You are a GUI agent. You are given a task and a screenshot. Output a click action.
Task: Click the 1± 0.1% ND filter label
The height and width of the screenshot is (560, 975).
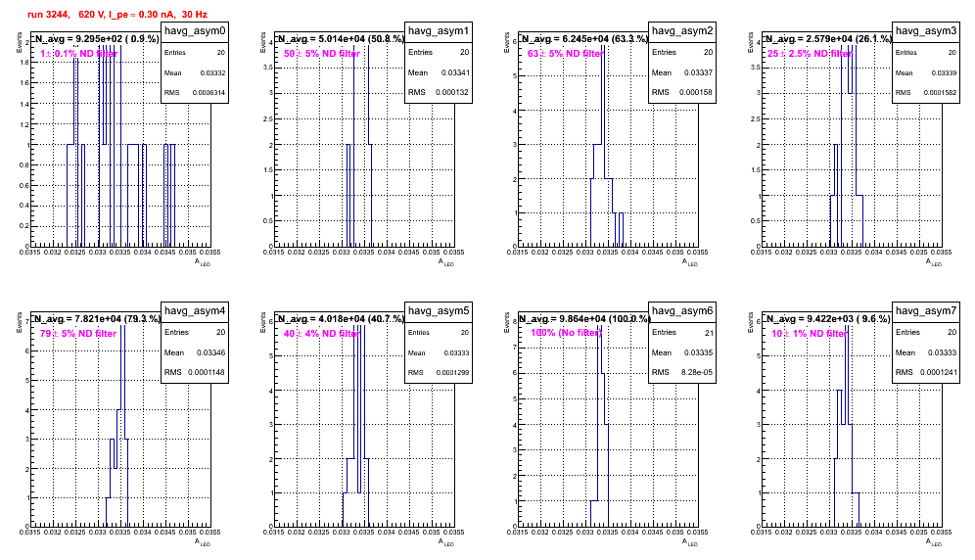pos(79,54)
